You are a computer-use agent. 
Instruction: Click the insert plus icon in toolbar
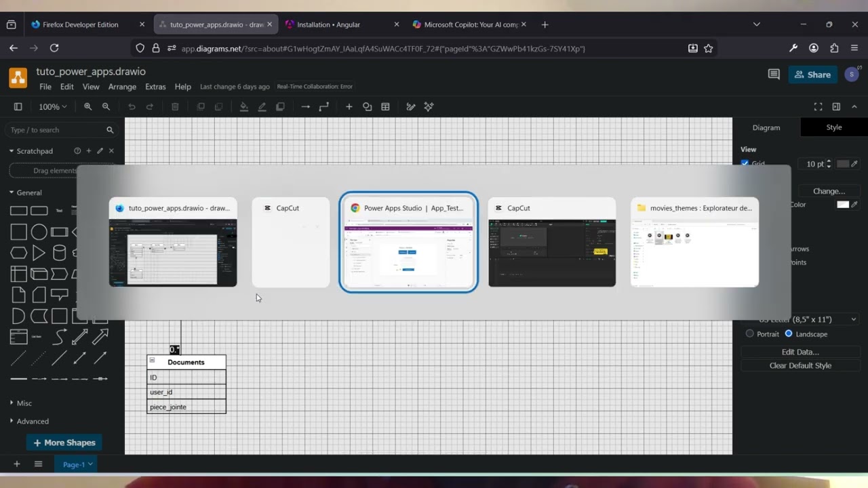tap(349, 106)
